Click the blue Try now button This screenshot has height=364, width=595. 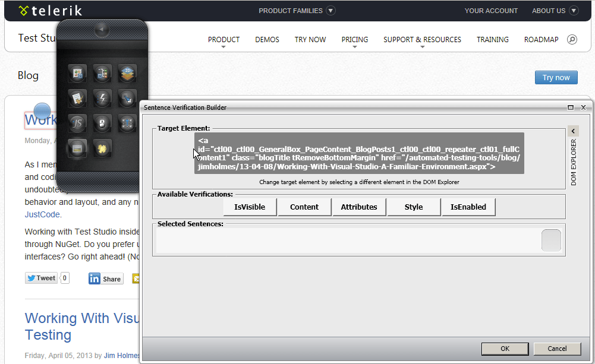[556, 77]
